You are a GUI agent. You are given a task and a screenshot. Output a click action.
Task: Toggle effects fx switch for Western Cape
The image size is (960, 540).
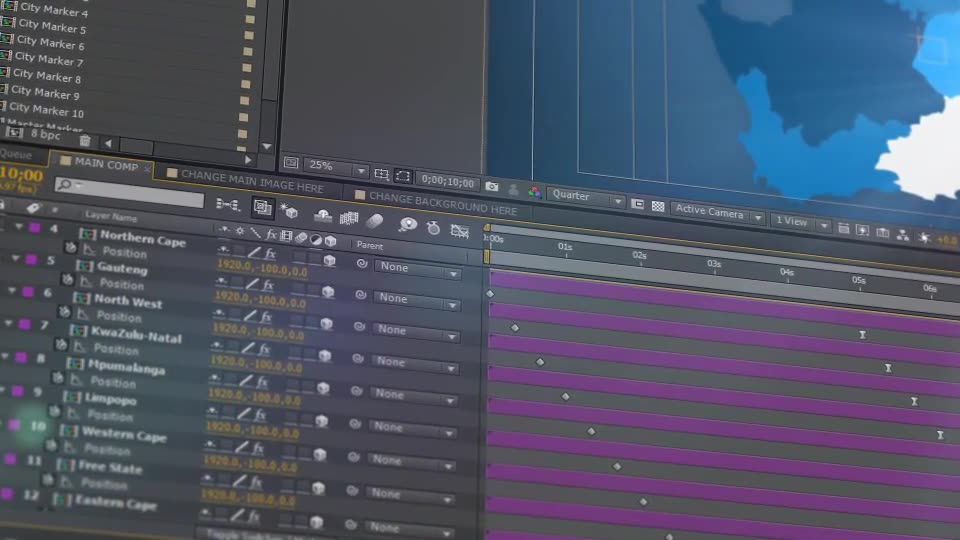tap(258, 449)
